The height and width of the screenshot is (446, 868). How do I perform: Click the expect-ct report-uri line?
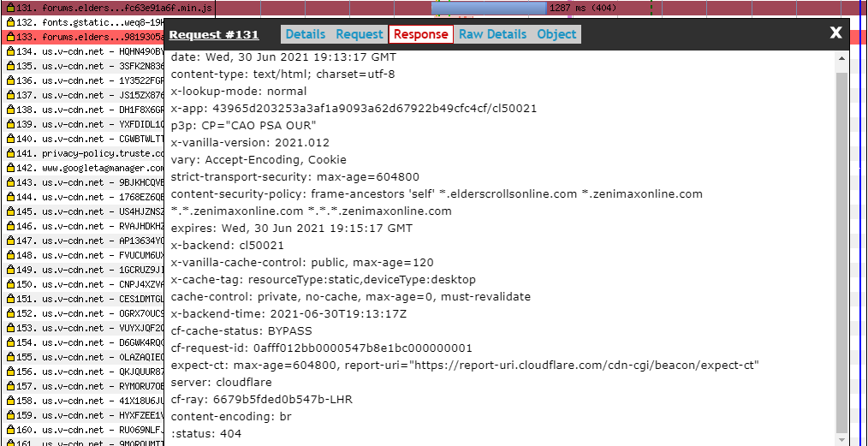click(x=465, y=366)
